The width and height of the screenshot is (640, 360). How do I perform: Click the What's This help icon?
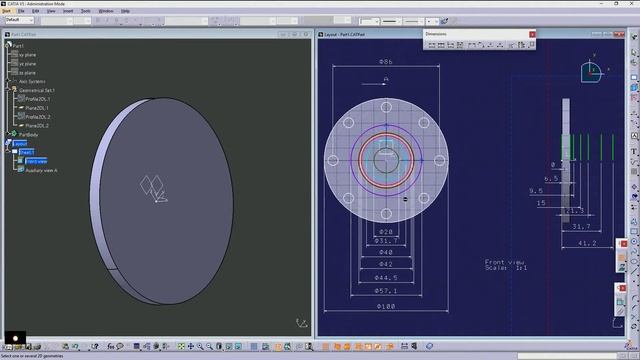(x=95, y=347)
